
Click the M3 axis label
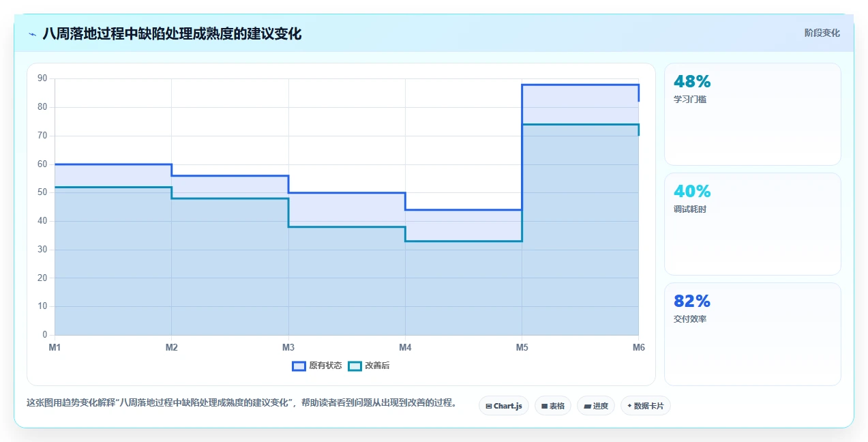[x=288, y=347]
